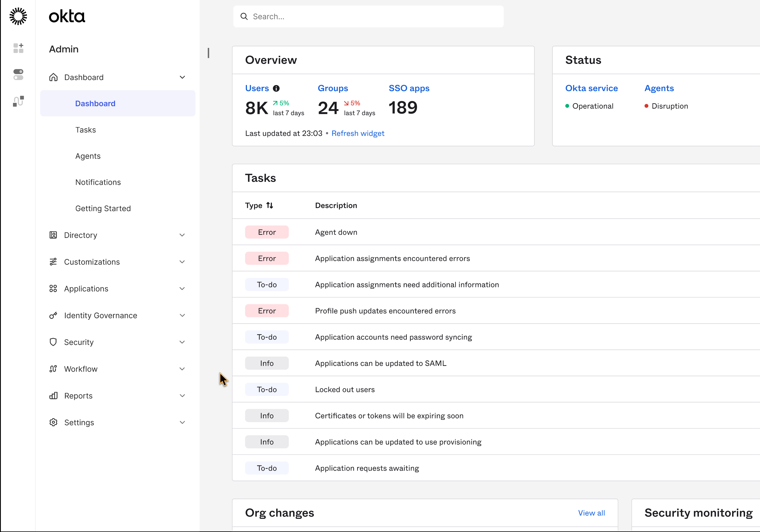The image size is (760, 532).
Task: Open the Getting Started page
Action: [x=103, y=209]
